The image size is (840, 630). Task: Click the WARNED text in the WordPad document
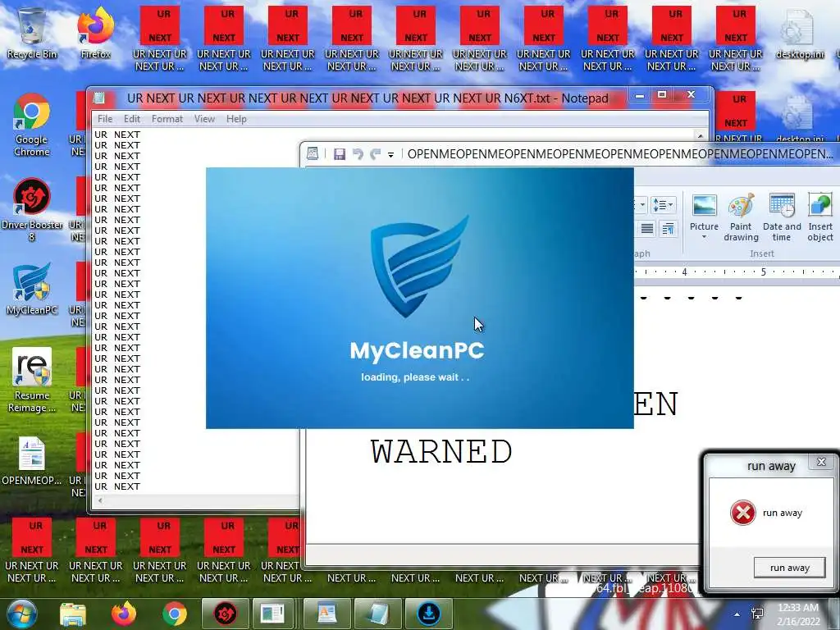(x=441, y=451)
